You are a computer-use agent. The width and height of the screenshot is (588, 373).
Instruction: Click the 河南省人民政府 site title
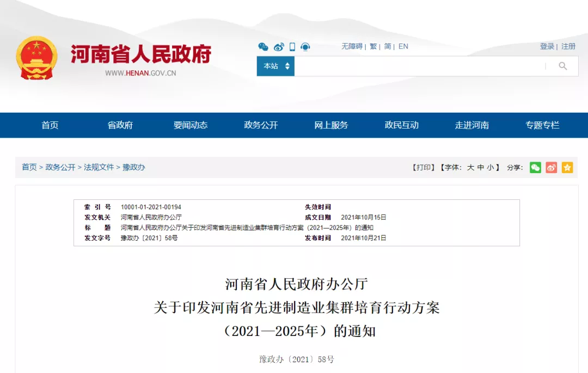click(x=141, y=54)
